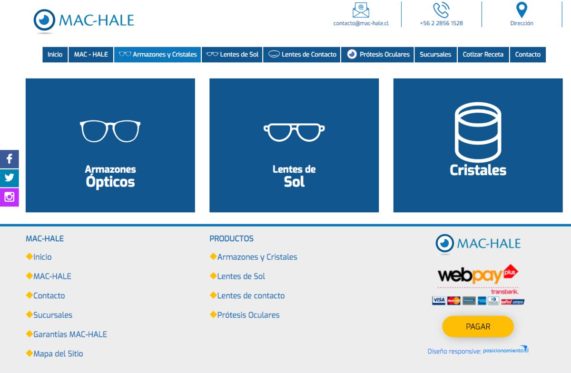This screenshot has height=373, width=571.
Task: Click the footer Inicio link
Action: coord(42,257)
